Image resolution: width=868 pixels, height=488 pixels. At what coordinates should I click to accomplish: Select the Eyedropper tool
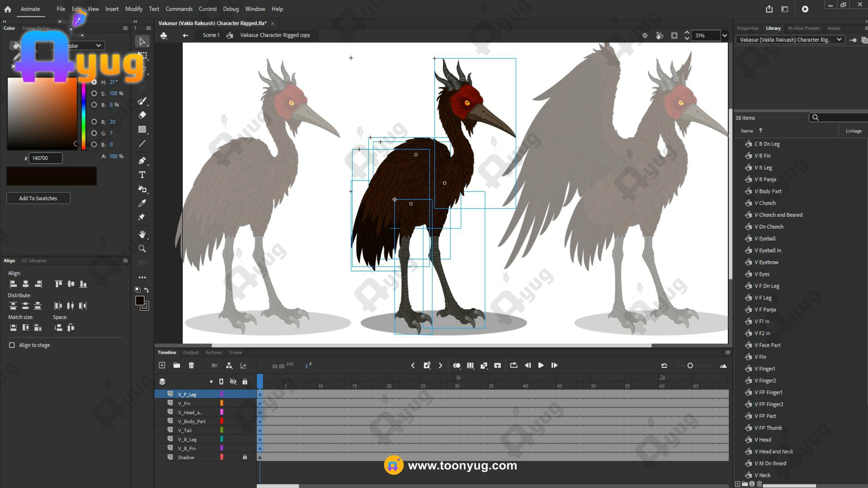142,203
